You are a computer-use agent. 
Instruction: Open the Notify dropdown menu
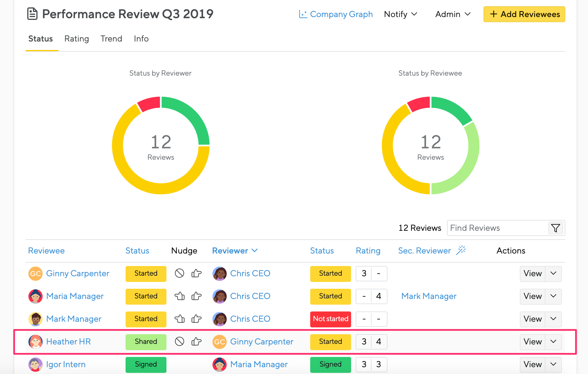point(400,14)
